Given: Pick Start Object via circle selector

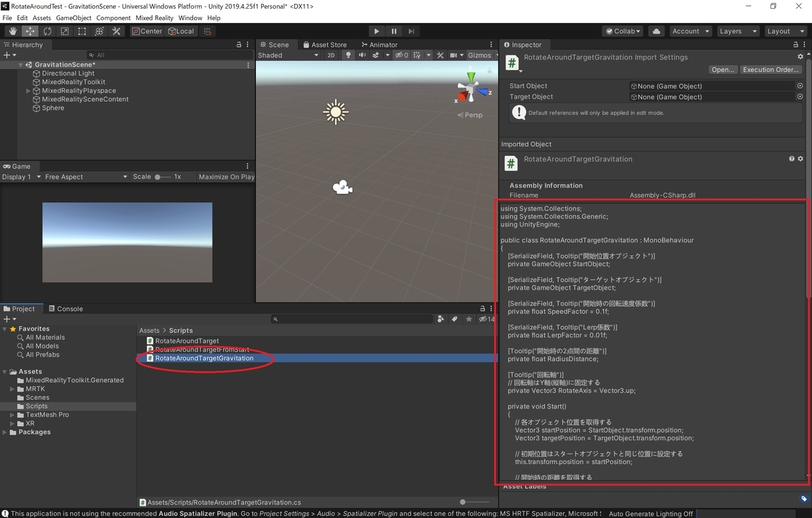Looking at the screenshot, I should pyautogui.click(x=800, y=86).
